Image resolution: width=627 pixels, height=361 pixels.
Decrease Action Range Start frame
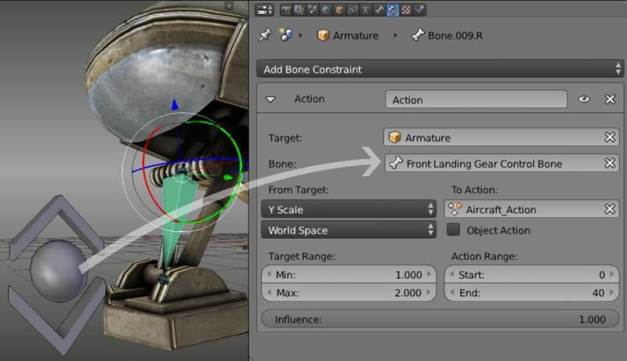452,275
